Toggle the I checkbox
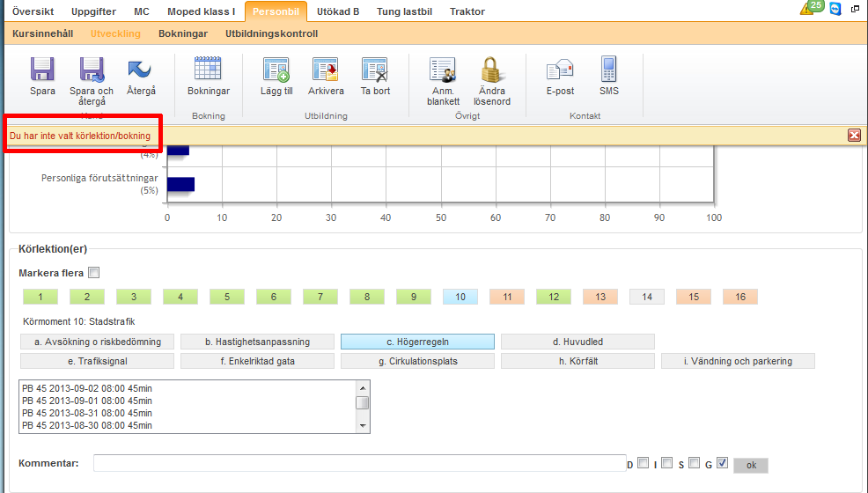Screen dimensions: 868x493 [667, 462]
